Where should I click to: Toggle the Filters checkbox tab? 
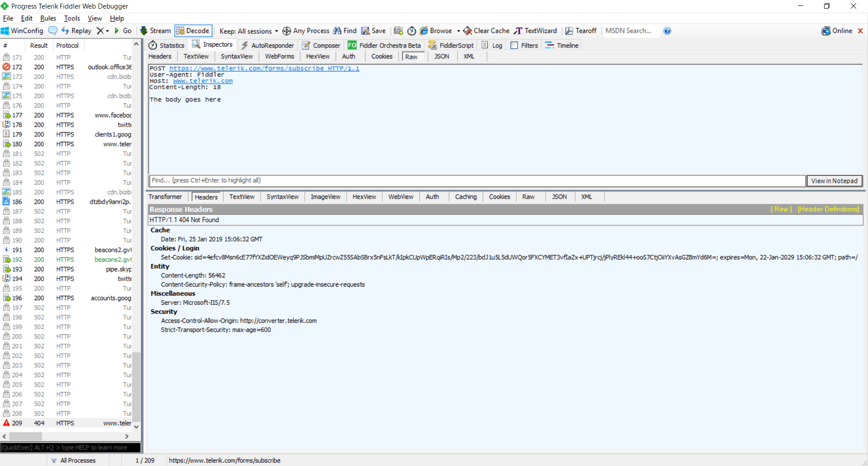pyautogui.click(x=524, y=45)
